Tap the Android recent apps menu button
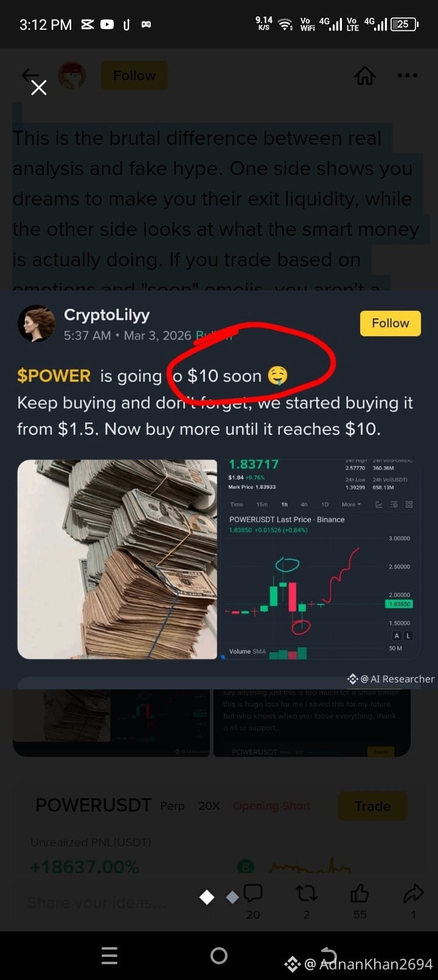The image size is (438, 980). click(x=109, y=956)
